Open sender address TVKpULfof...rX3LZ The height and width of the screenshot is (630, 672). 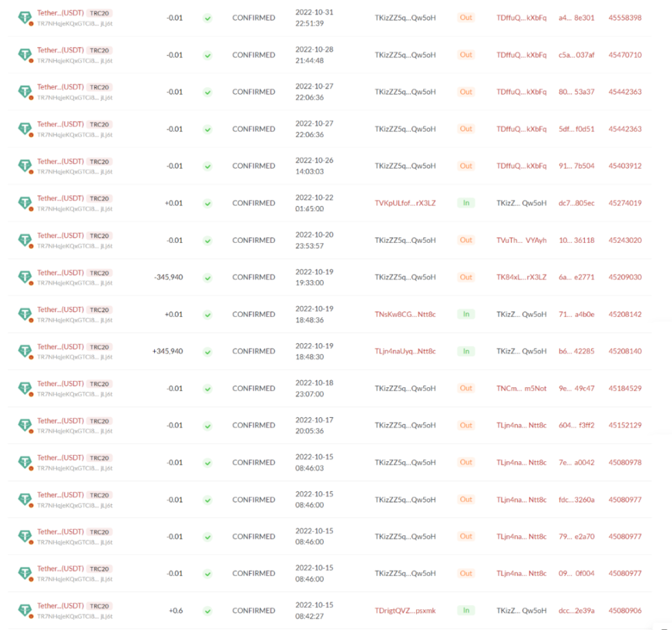point(405,203)
